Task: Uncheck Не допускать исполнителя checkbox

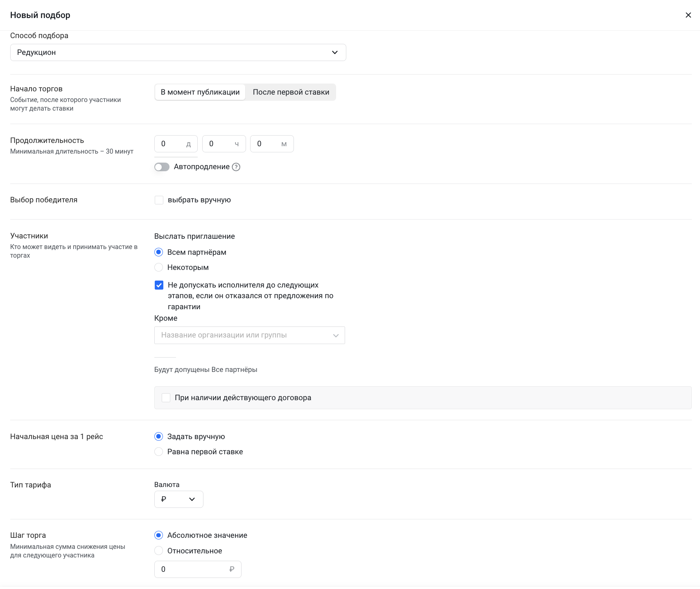Action: click(x=159, y=285)
